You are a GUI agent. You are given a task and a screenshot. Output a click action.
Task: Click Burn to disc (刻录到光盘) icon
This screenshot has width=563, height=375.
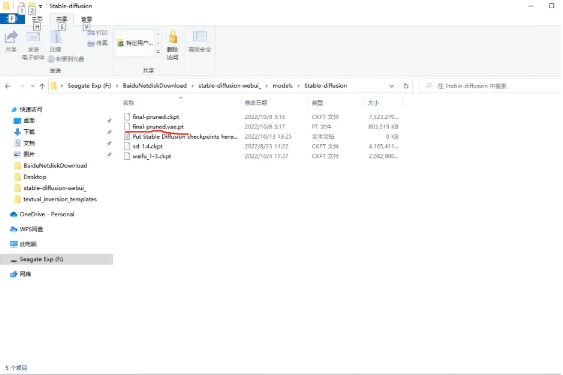click(51, 59)
